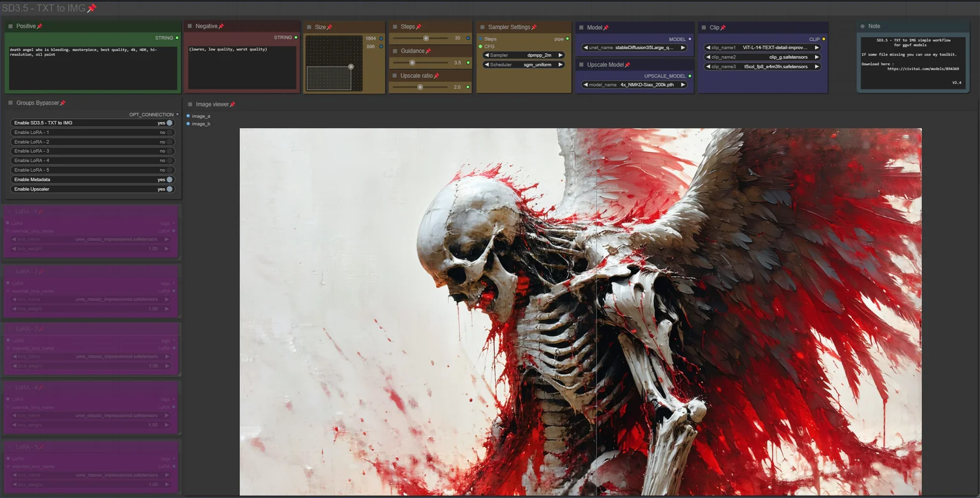Click the pin icon next to Groups Bypasser

(x=63, y=103)
